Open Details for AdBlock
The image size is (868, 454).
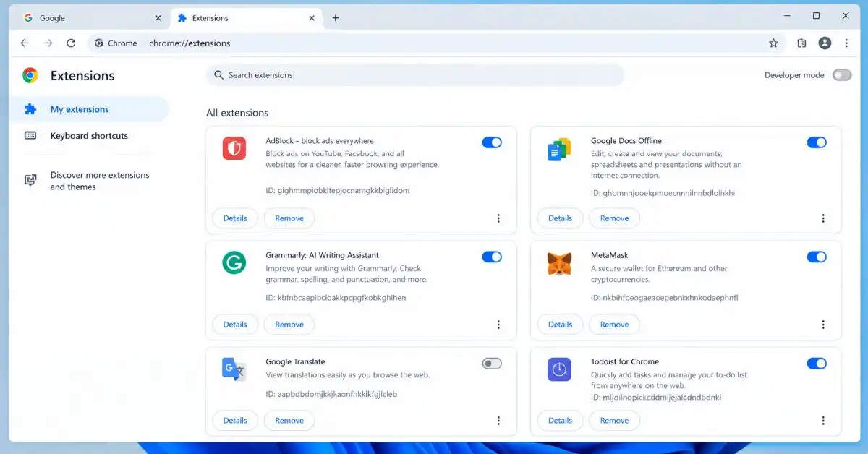click(x=235, y=218)
